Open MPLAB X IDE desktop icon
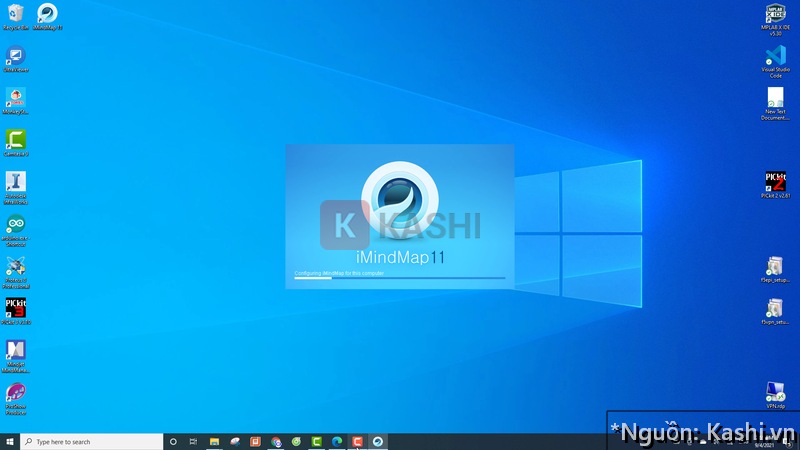 (x=775, y=13)
